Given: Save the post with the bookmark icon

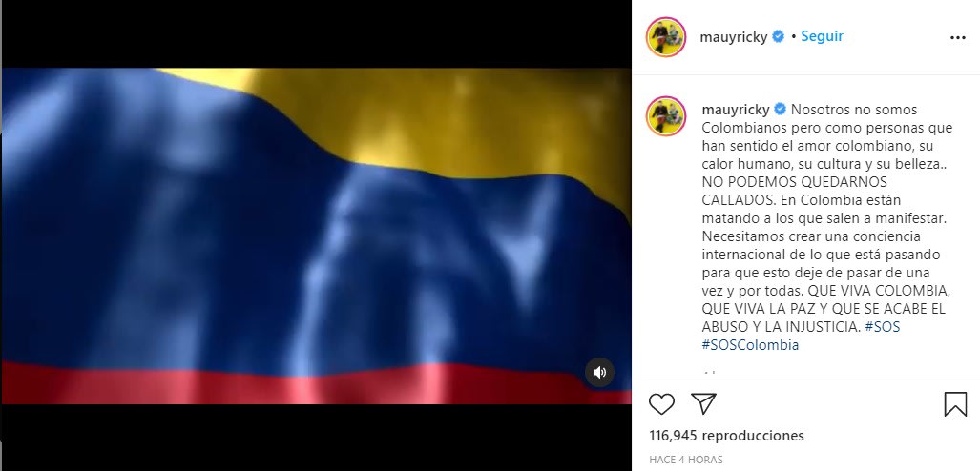Looking at the screenshot, I should (x=955, y=404).
